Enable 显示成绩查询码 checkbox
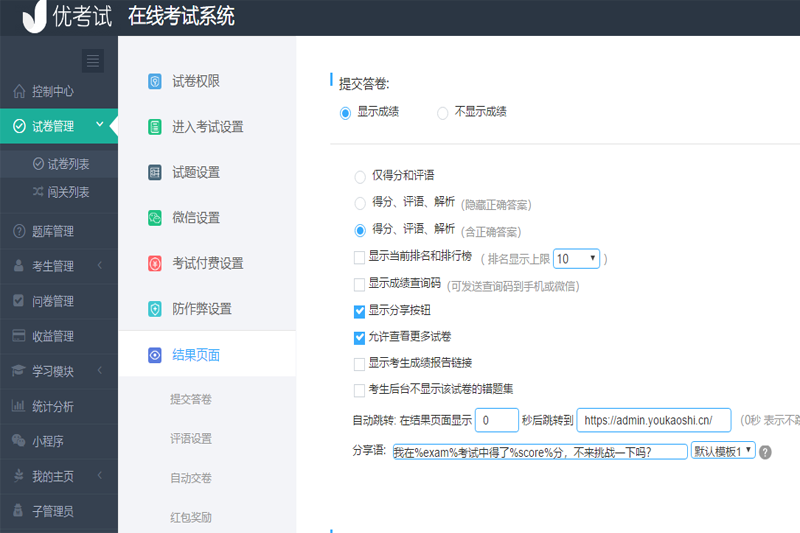 360,284
